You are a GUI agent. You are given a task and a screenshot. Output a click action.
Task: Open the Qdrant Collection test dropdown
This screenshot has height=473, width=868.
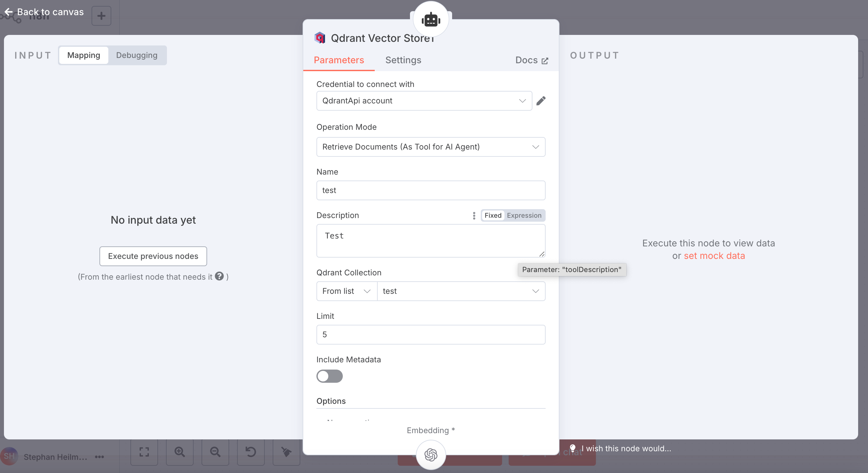(x=461, y=291)
